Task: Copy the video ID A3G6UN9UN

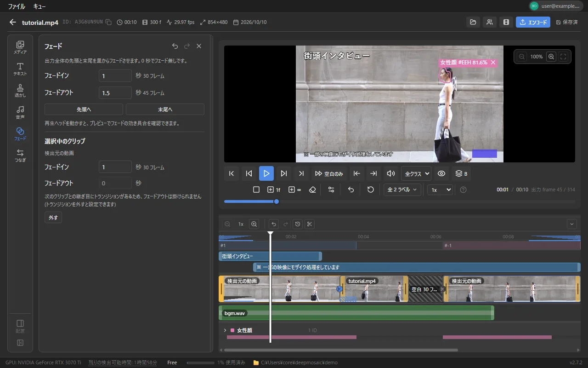Action: [x=108, y=22]
